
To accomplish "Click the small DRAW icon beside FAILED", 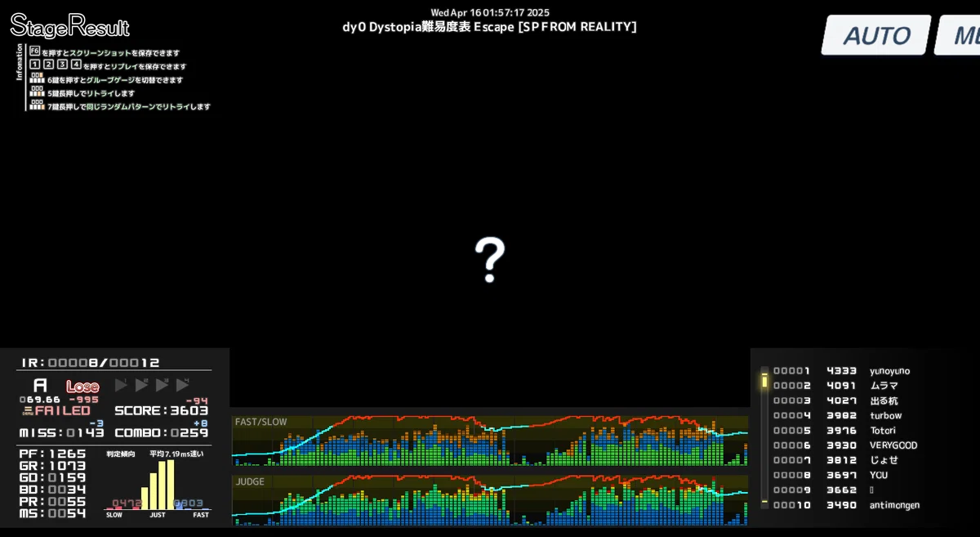I will tap(28, 410).
